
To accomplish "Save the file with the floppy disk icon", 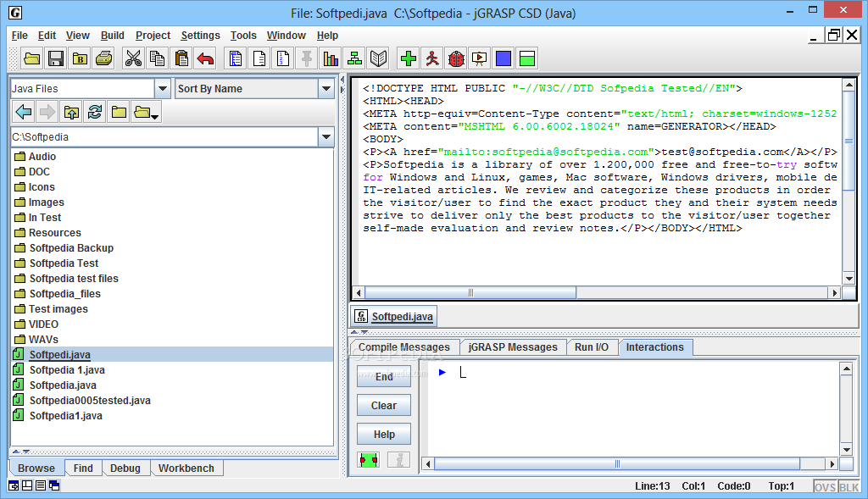I will 56,58.
